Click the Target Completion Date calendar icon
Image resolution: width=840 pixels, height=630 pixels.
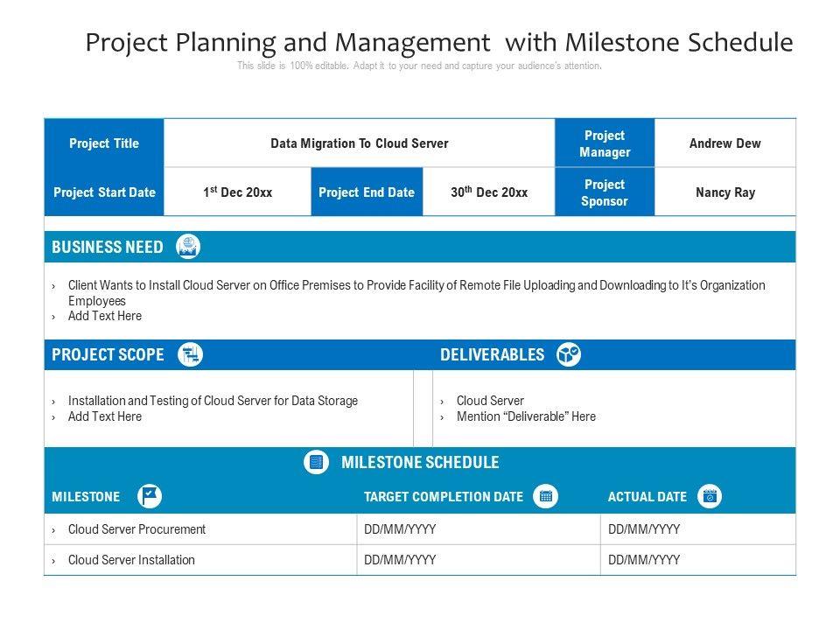click(x=545, y=496)
